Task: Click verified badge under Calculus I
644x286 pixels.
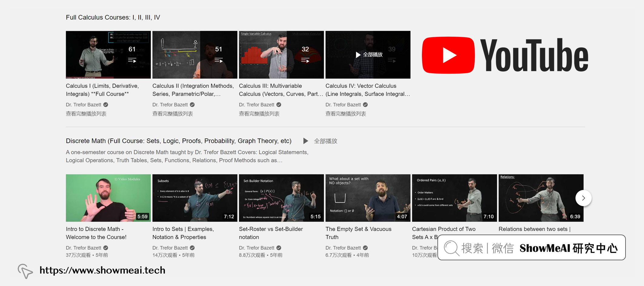Action: (106, 105)
